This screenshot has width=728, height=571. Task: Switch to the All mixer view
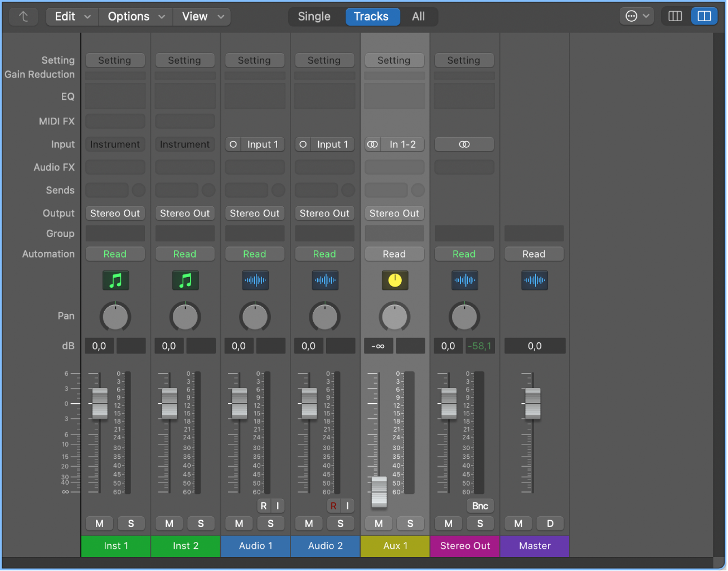[x=418, y=17]
